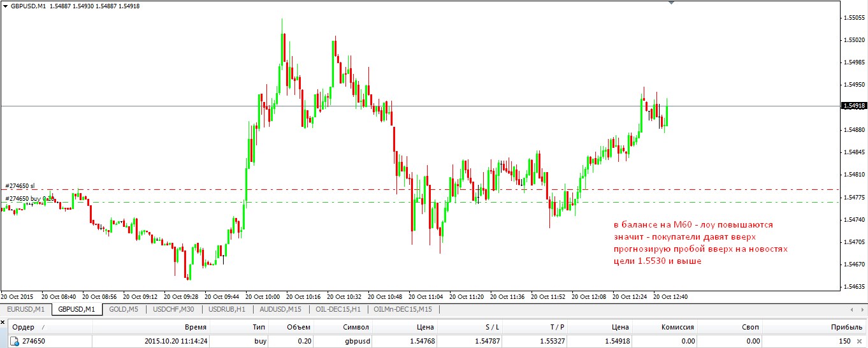The width and height of the screenshot is (868, 348).
Task: Switch to the OILMn-DEC15,M15 tab
Action: point(403,309)
